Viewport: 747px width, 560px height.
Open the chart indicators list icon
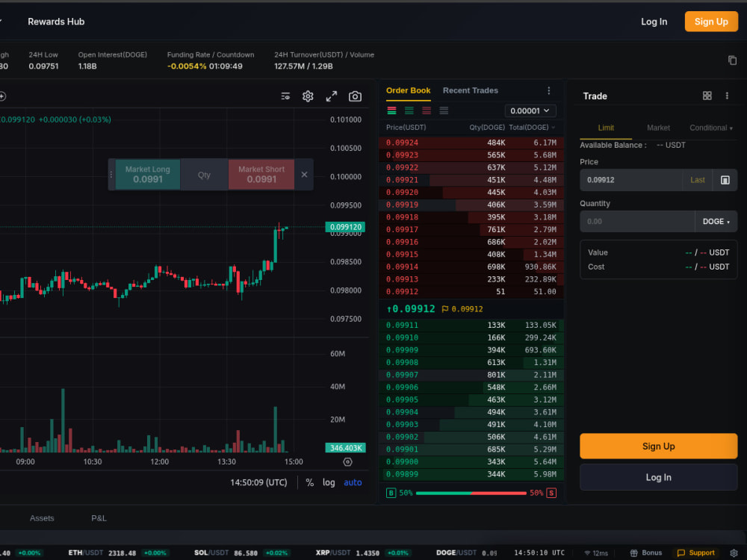click(285, 96)
